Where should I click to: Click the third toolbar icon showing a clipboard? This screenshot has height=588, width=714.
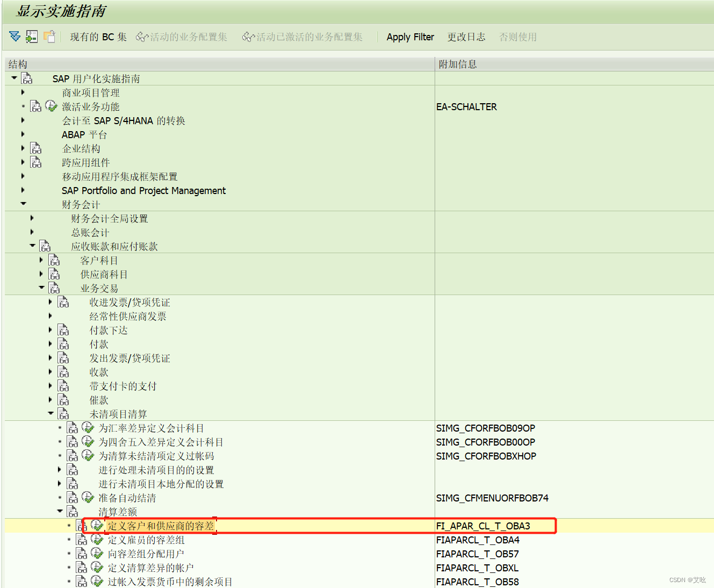pyautogui.click(x=49, y=37)
